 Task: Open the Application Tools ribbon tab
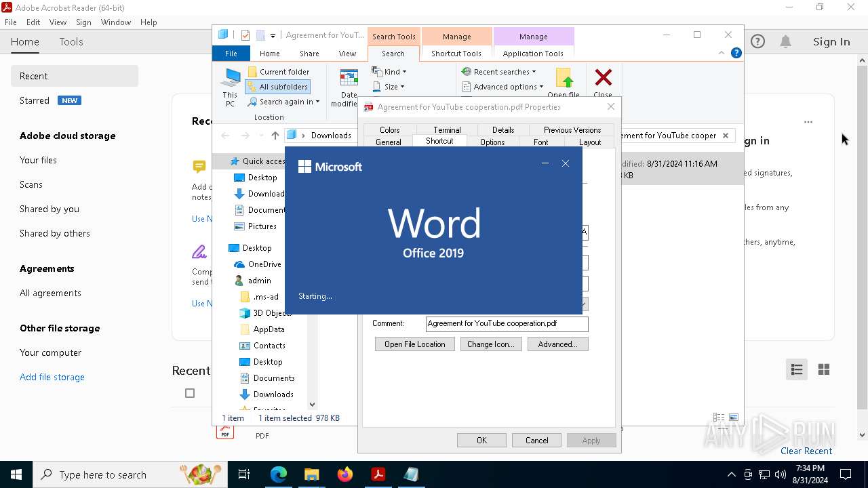tap(533, 54)
